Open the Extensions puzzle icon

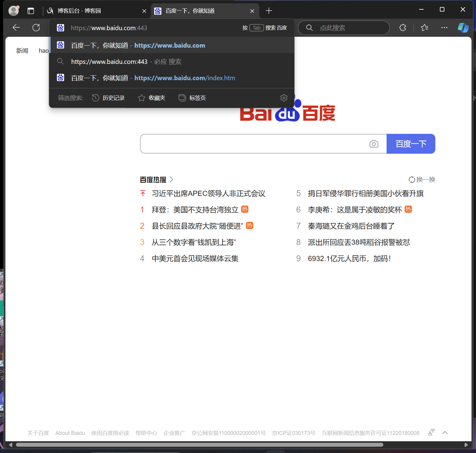click(403, 28)
